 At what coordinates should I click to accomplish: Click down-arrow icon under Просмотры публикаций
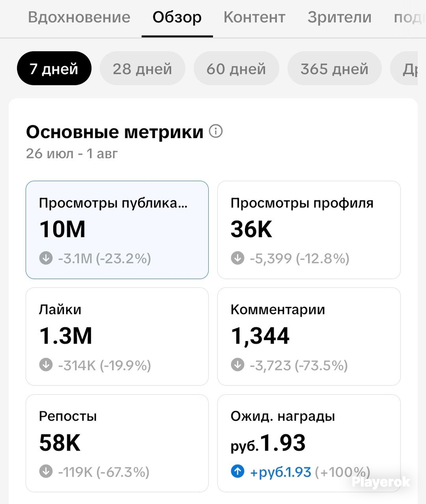point(46,258)
